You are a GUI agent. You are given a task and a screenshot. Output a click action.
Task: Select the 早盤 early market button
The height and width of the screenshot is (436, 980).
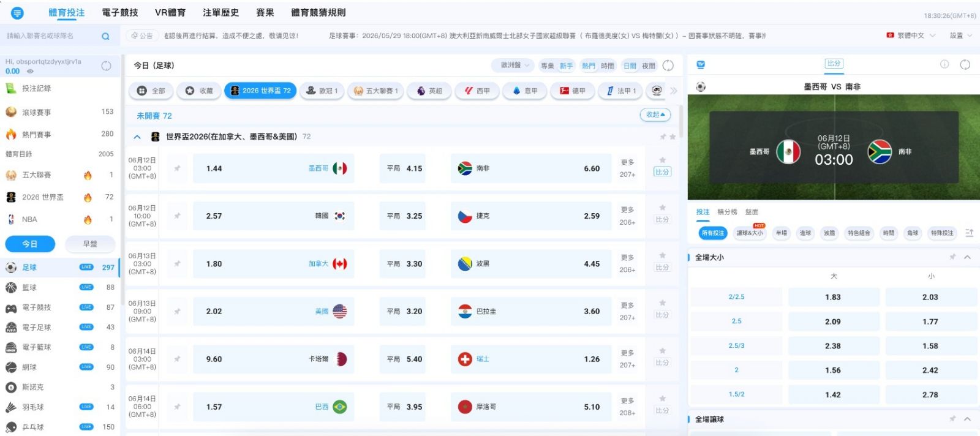coord(90,244)
